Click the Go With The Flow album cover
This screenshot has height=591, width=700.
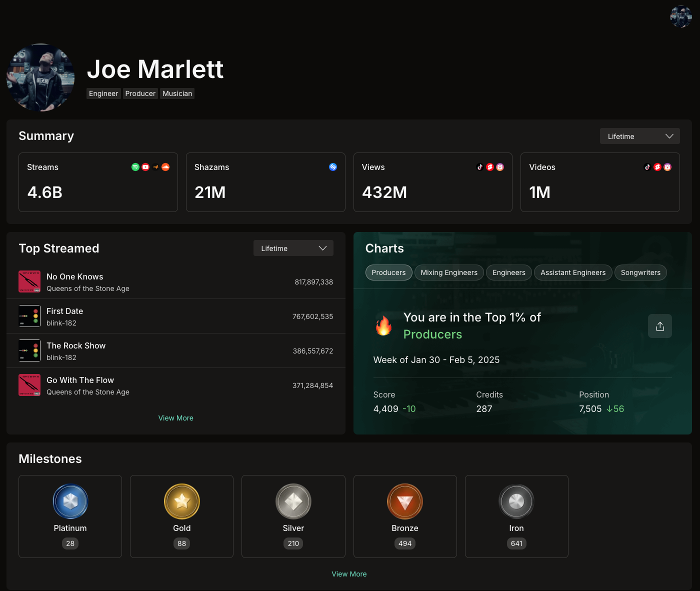click(x=29, y=385)
